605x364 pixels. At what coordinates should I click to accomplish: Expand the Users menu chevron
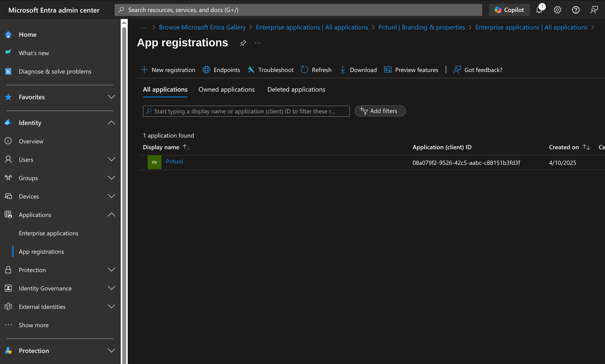coord(112,160)
